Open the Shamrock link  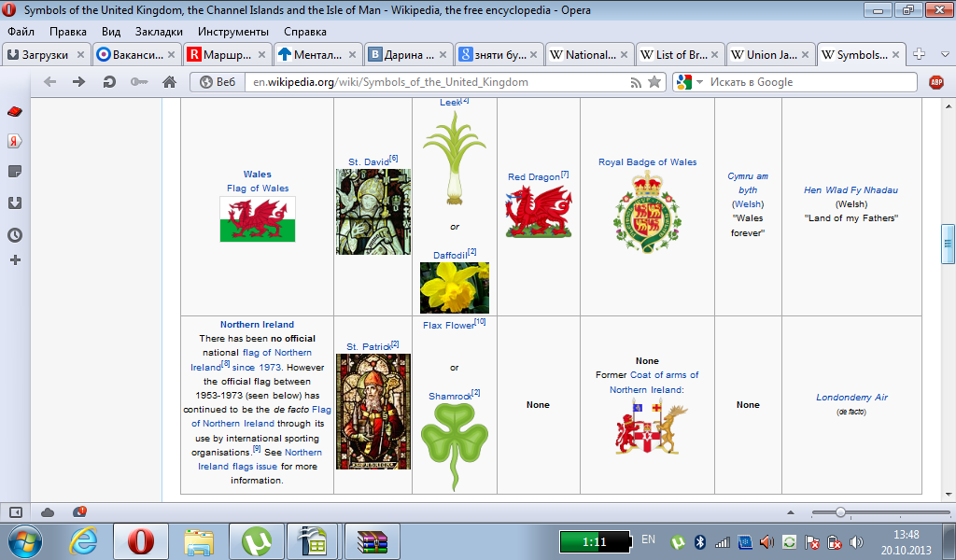pyautogui.click(x=451, y=396)
